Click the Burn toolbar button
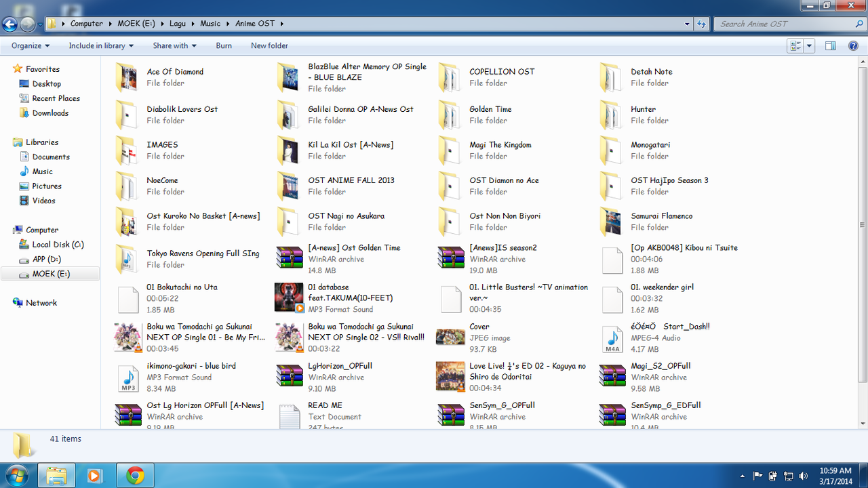This screenshot has width=868, height=488. click(x=224, y=46)
